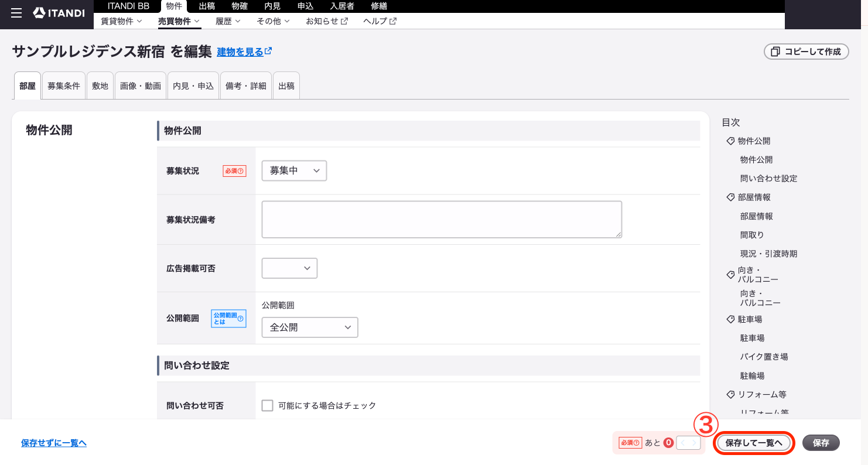Viewport: 868px width, 465px height.
Task: Click the tag icon next to 駐車場 in the contents
Action: click(x=730, y=319)
